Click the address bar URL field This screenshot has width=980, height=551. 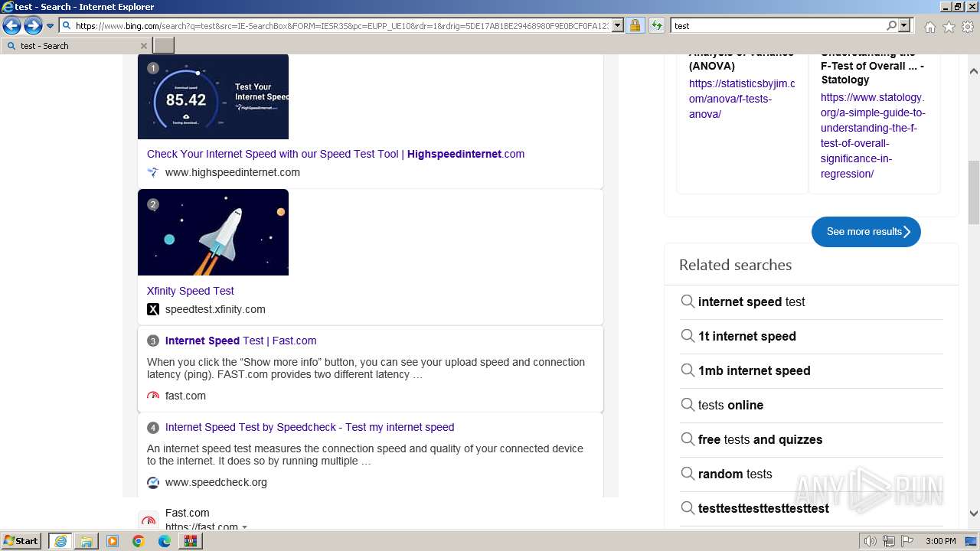pos(341,25)
